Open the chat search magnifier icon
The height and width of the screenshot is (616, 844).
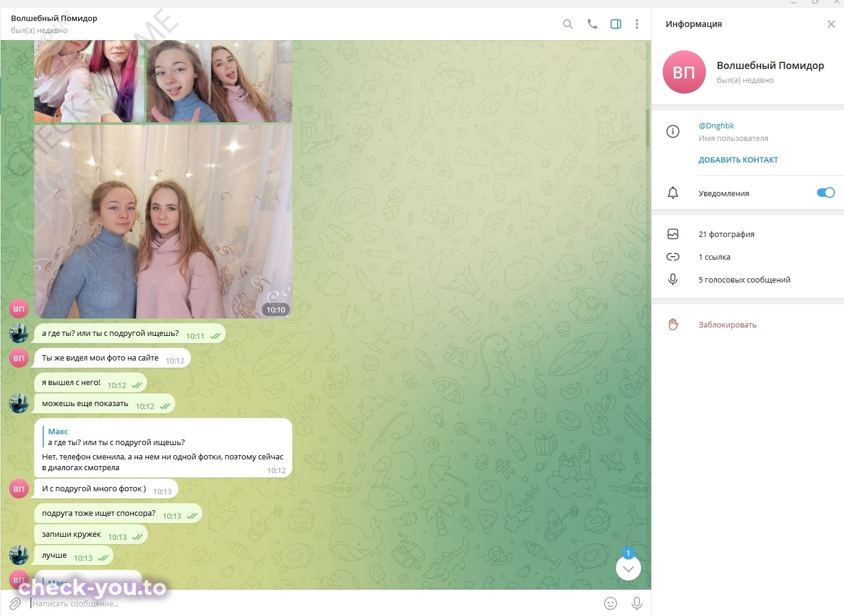[x=567, y=24]
